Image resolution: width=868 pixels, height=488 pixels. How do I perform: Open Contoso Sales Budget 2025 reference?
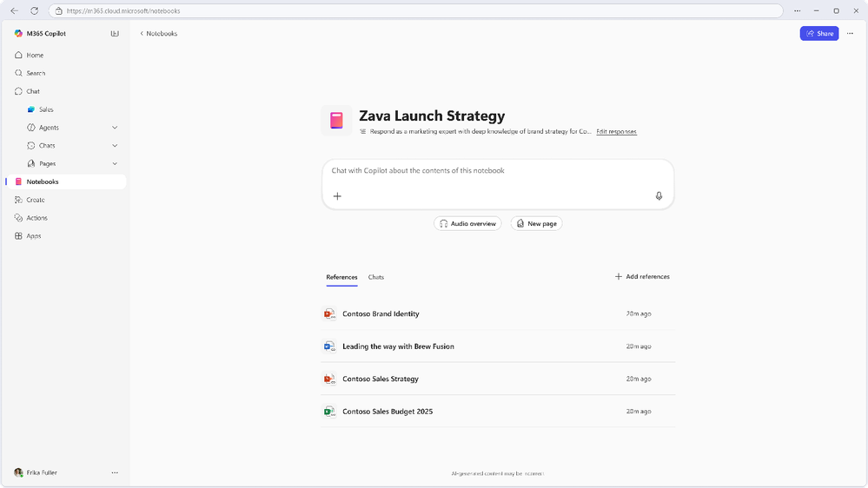[498, 411]
